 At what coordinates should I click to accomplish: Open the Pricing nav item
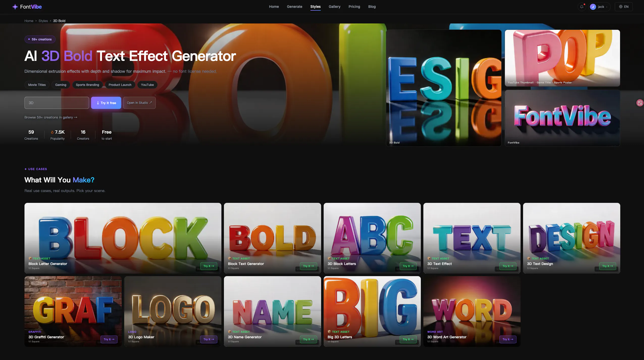[354, 7]
